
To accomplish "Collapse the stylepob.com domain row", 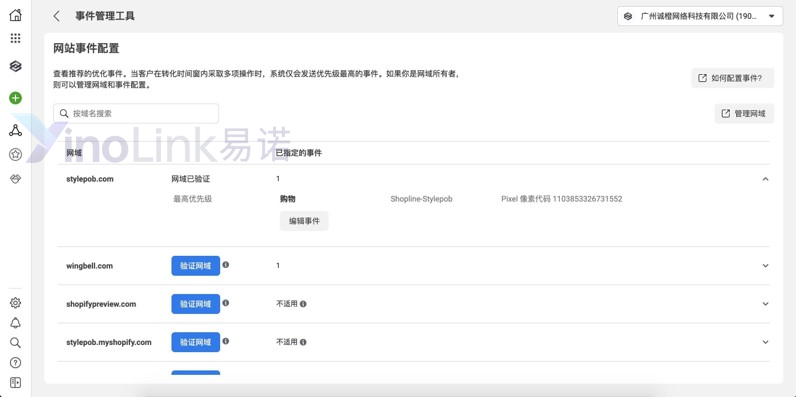I will [766, 179].
